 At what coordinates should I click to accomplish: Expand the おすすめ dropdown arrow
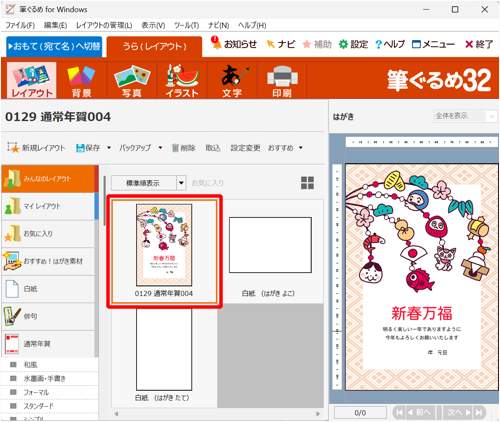pyautogui.click(x=301, y=148)
